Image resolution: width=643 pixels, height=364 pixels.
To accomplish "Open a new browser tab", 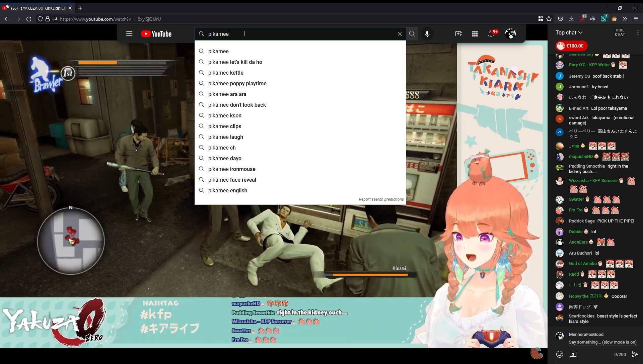I will (80, 8).
